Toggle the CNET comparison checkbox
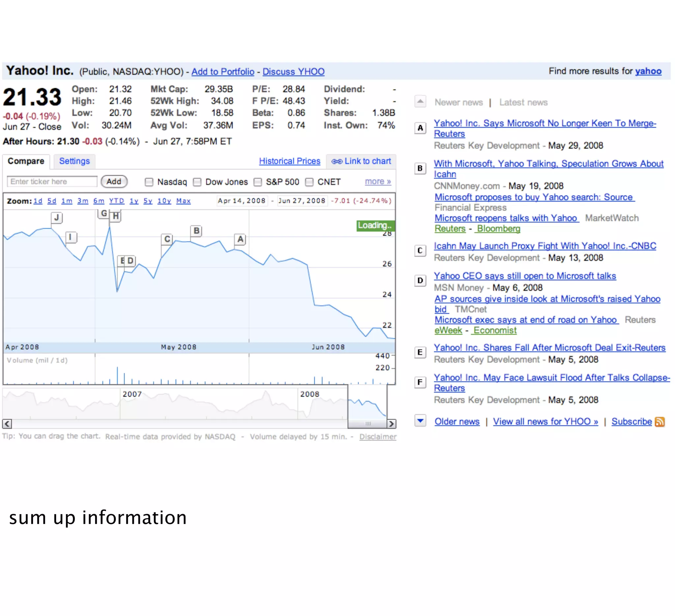Viewport: 675px width, 616px height. coord(309,182)
